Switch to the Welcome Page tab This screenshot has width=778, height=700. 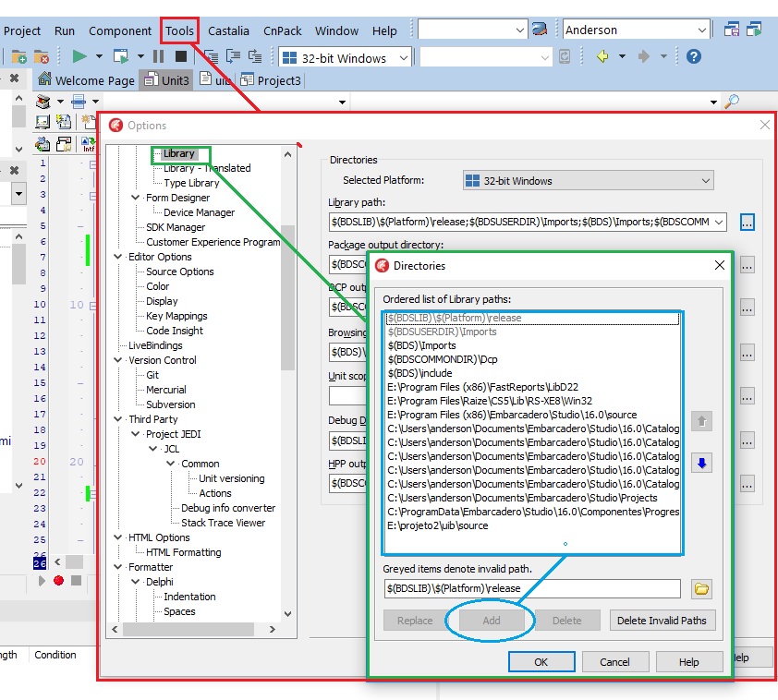tap(86, 79)
